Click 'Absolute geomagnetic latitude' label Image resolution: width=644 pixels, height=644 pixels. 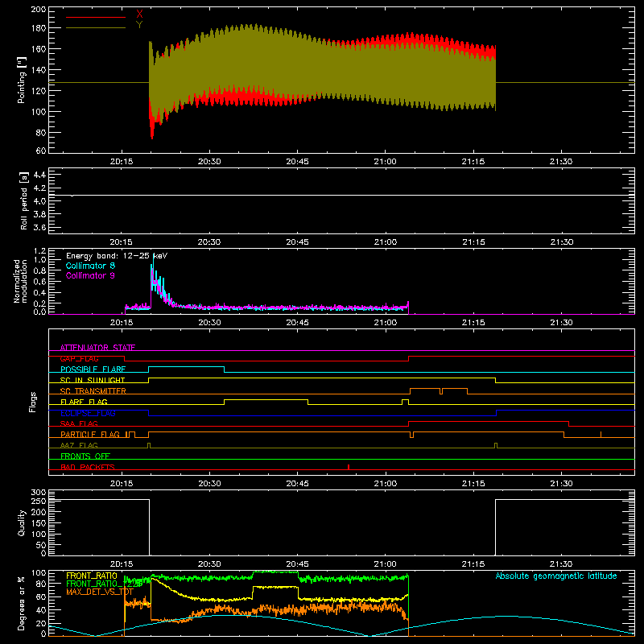tap(556, 576)
